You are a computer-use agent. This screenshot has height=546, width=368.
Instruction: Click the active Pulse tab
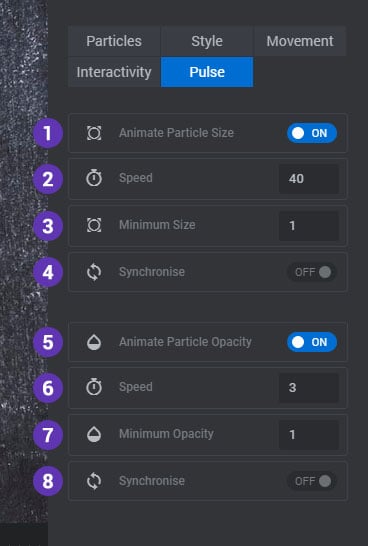(x=207, y=72)
